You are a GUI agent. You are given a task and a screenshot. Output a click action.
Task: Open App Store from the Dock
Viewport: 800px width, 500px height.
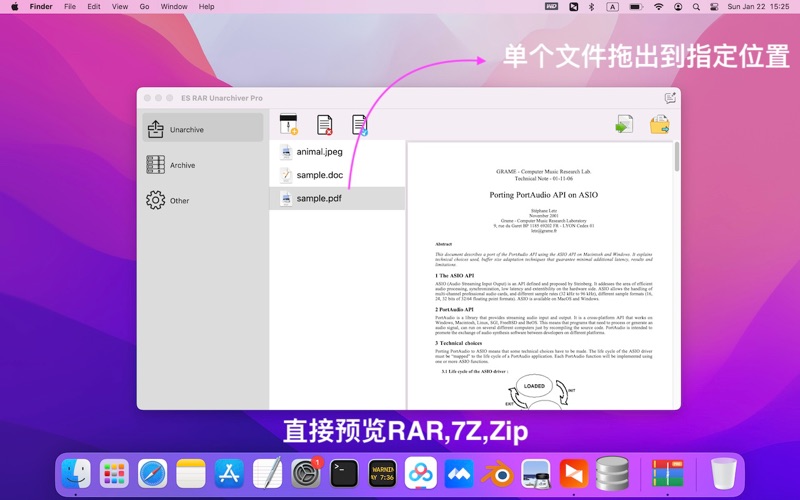click(229, 473)
